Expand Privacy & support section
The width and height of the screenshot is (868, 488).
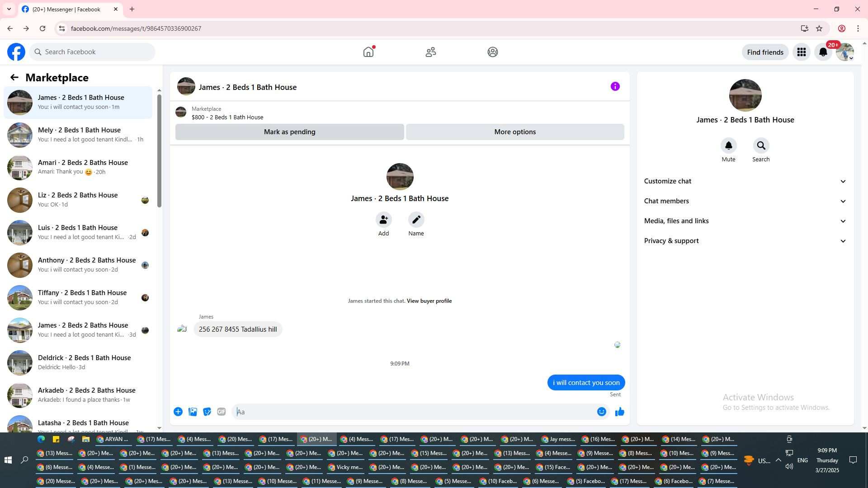coord(745,241)
